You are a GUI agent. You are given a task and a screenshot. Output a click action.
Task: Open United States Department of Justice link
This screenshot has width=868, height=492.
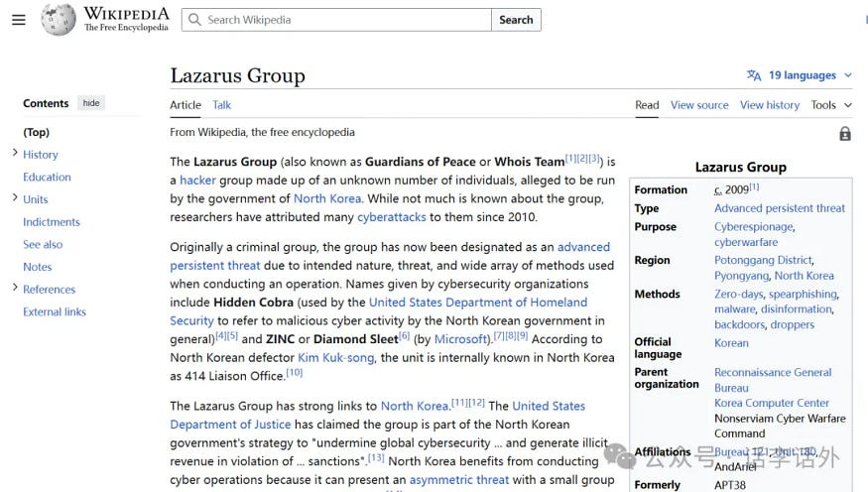[x=378, y=415]
